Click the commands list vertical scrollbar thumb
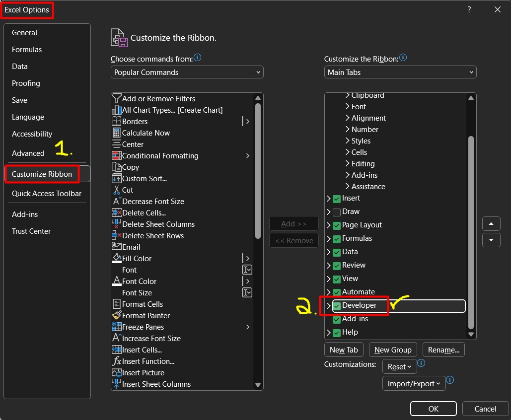The height and width of the screenshot is (420, 511). point(258,171)
